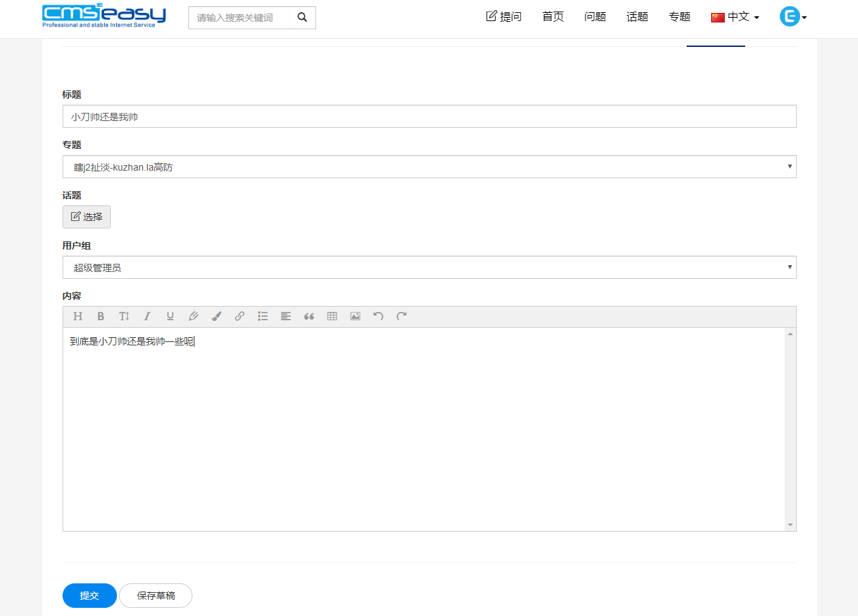Redo the last edit in editor

[x=401, y=316]
